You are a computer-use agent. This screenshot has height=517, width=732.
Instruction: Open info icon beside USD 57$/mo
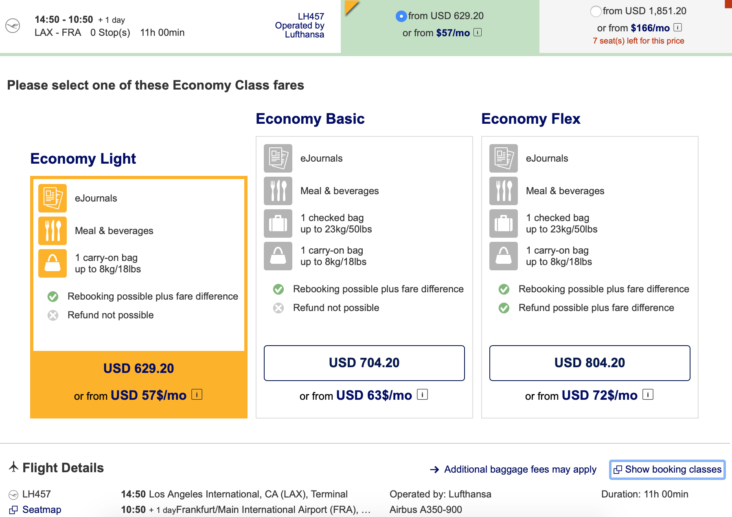coord(197,395)
